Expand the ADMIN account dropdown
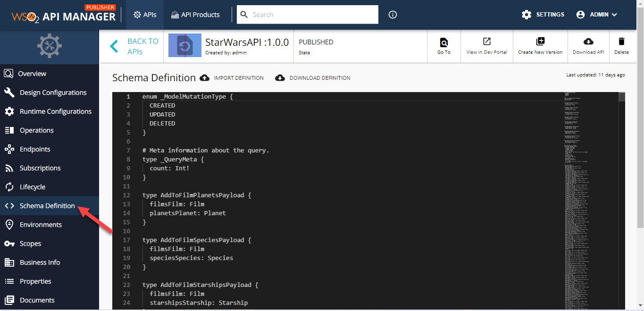 [596, 14]
